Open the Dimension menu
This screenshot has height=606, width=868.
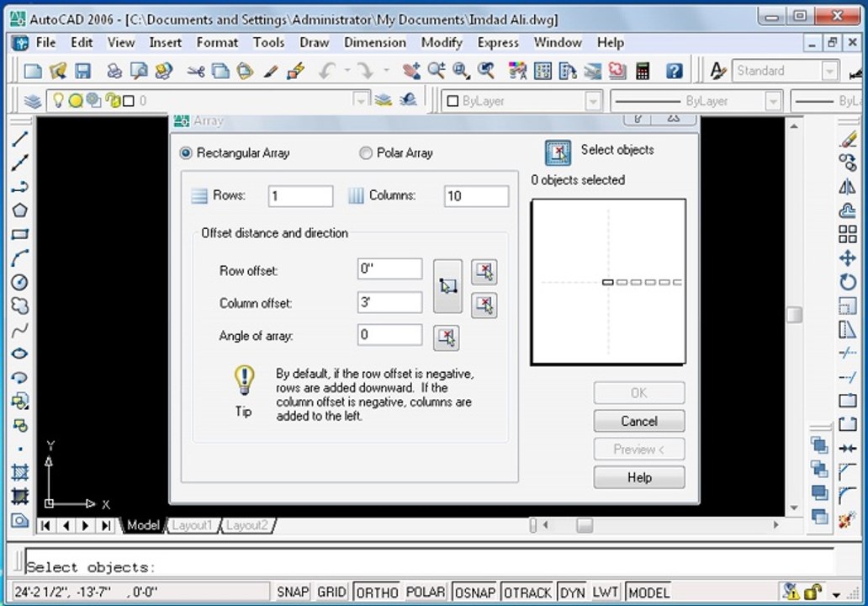(375, 43)
